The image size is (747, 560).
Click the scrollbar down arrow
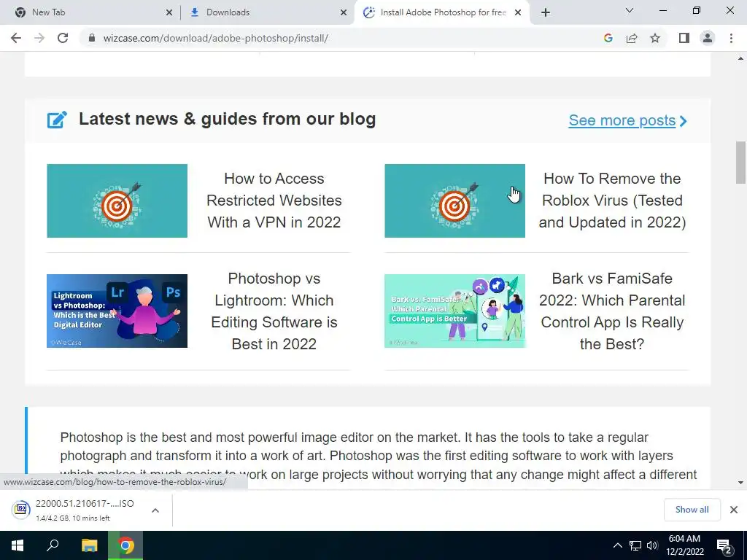[740, 483]
